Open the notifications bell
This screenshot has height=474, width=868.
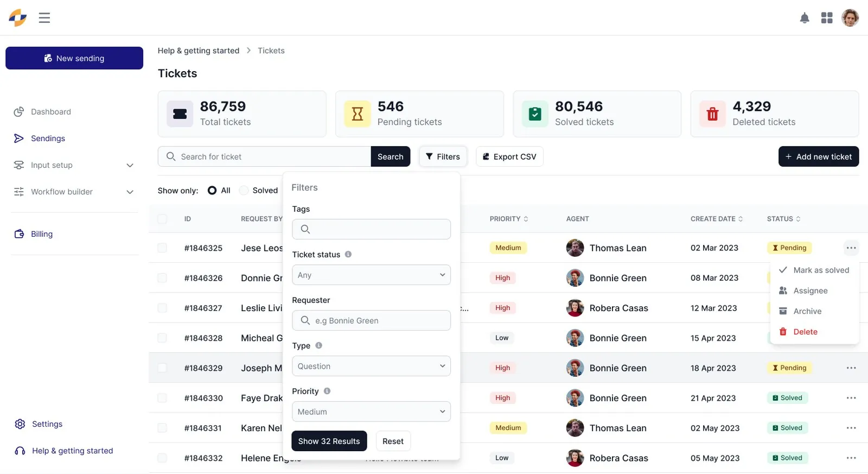pyautogui.click(x=805, y=18)
